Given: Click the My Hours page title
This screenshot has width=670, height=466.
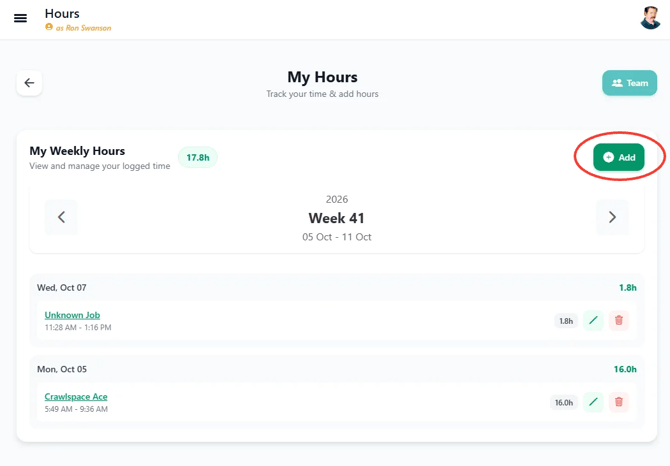Looking at the screenshot, I should (x=322, y=77).
